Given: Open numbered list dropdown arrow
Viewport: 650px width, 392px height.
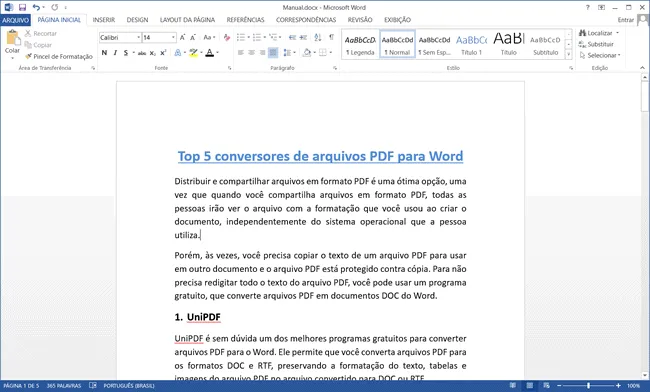Looking at the screenshot, I should [x=265, y=38].
